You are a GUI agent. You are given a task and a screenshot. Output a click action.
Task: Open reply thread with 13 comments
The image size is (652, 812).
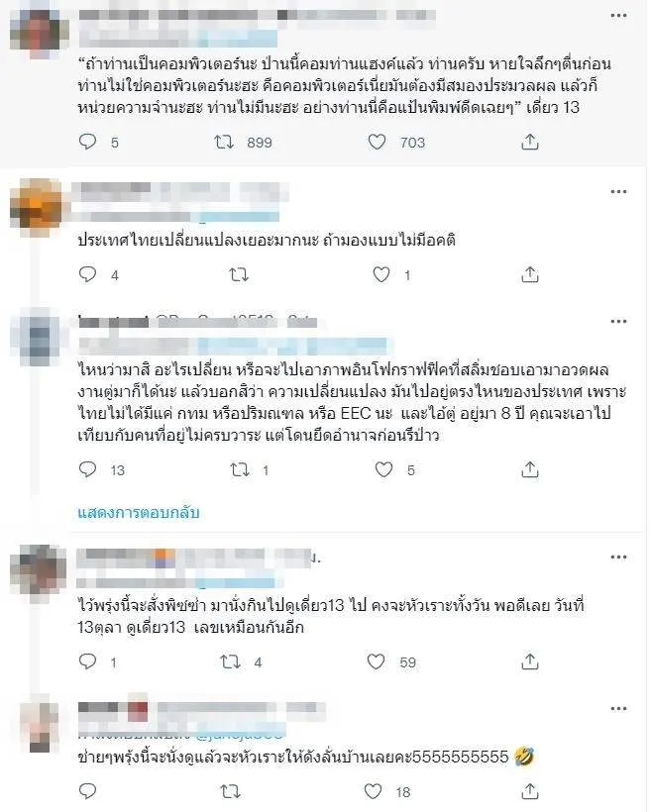pyautogui.click(x=87, y=469)
